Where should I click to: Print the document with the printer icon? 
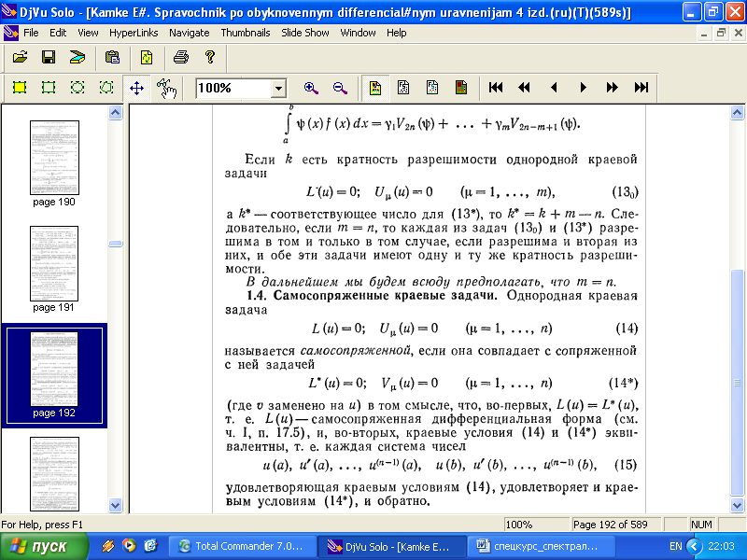coord(181,58)
